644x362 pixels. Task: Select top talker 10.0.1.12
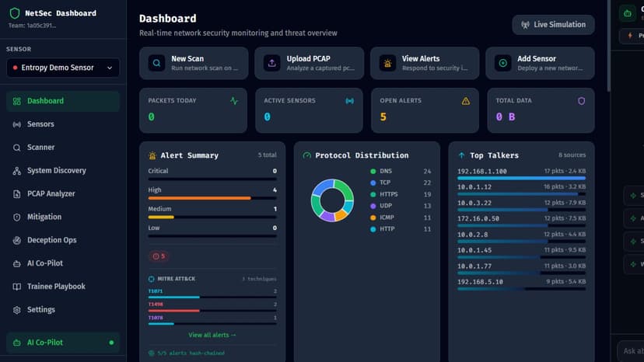(x=522, y=190)
